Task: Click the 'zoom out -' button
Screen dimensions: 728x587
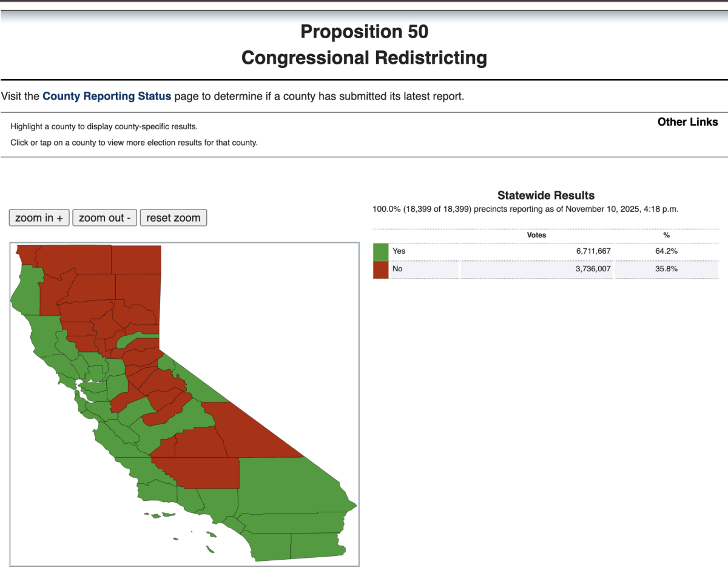Action: (x=104, y=217)
